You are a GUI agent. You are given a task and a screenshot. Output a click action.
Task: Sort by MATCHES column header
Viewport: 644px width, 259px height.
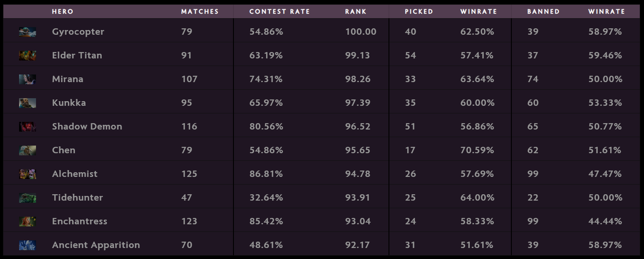[200, 11]
